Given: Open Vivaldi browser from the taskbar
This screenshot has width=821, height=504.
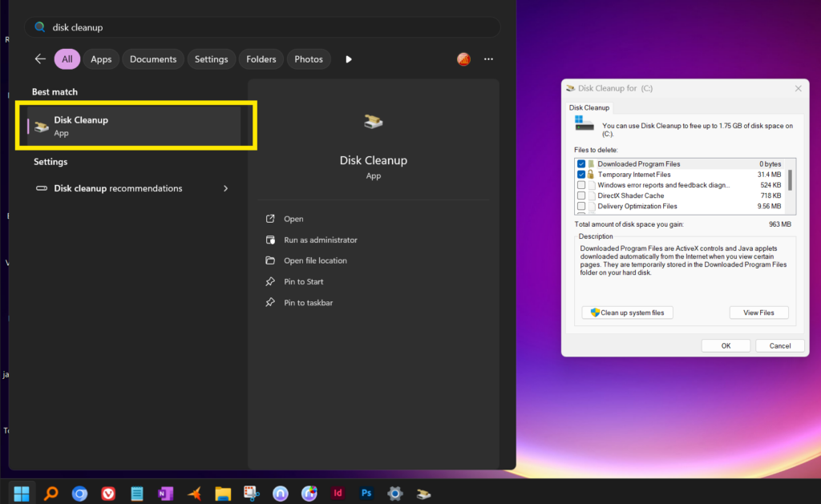Looking at the screenshot, I should coord(108,493).
